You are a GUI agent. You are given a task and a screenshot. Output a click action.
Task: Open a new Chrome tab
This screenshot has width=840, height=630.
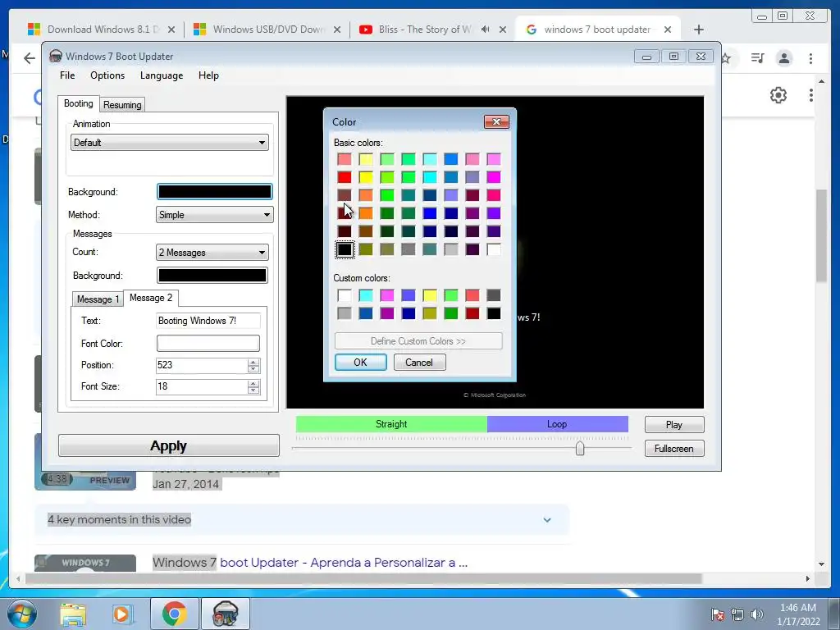click(x=699, y=30)
